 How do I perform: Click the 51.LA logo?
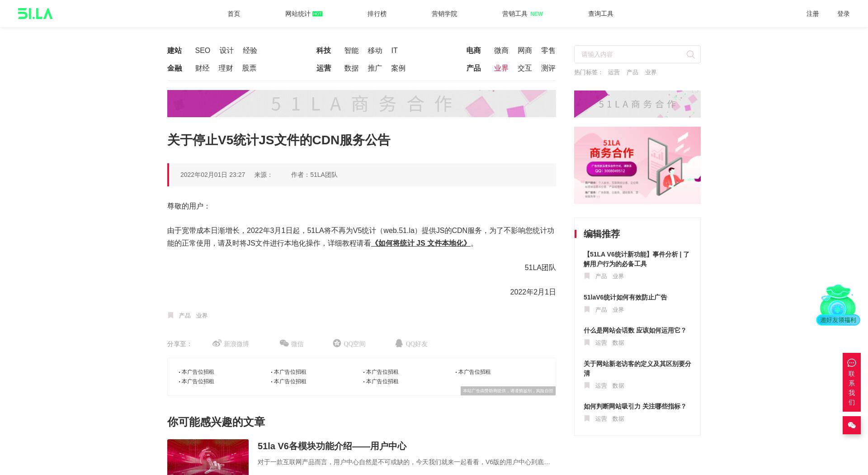(35, 14)
